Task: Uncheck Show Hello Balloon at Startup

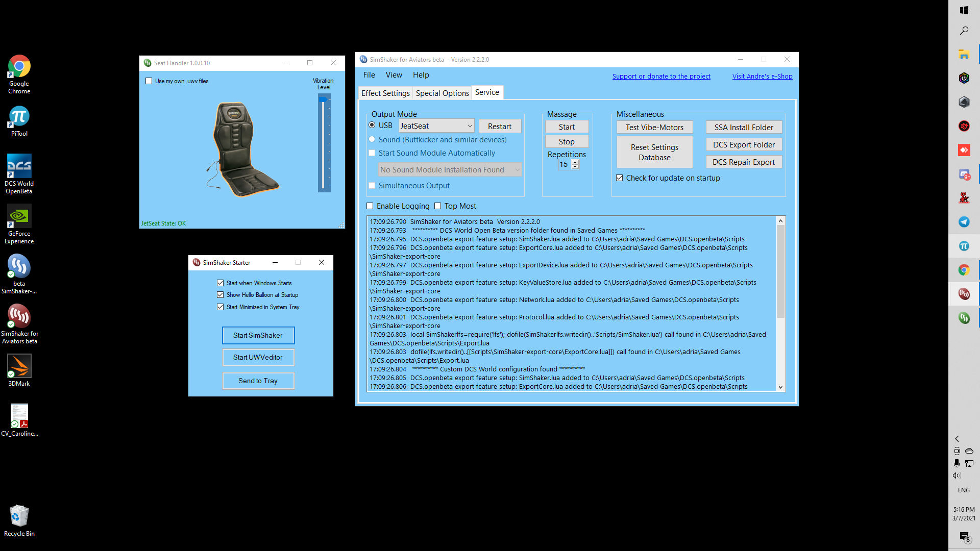Action: click(x=220, y=295)
